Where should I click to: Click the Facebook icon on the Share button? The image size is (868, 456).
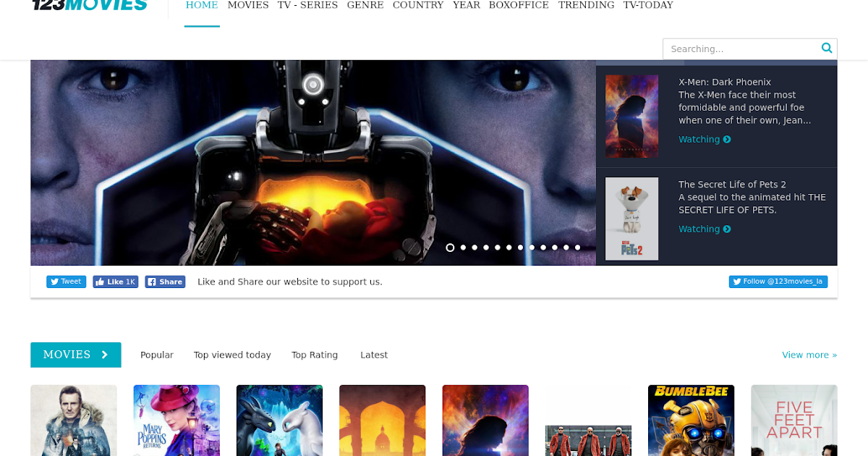coord(153,282)
